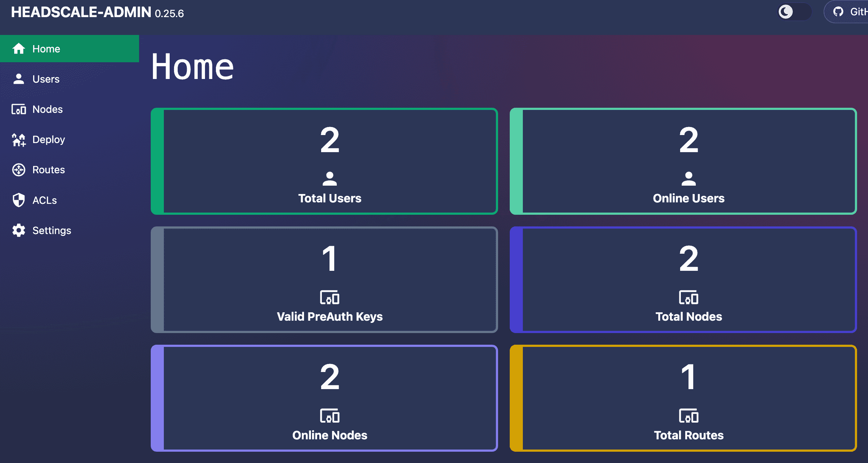Click the HEADSCALE-ADMIN title text
Viewport: 868px width, 463px height.
(81, 12)
